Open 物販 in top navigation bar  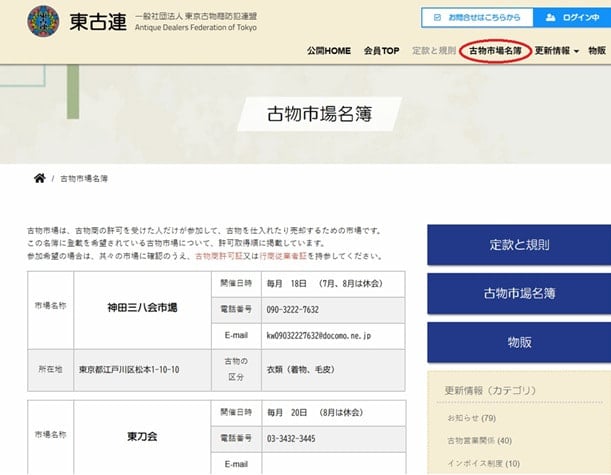pyautogui.click(x=597, y=50)
